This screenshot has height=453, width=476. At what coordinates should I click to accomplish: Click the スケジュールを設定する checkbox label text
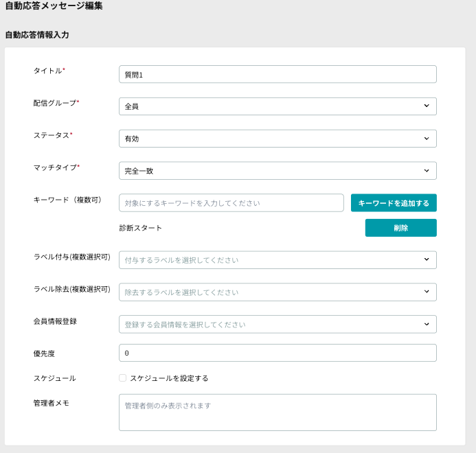tap(169, 378)
